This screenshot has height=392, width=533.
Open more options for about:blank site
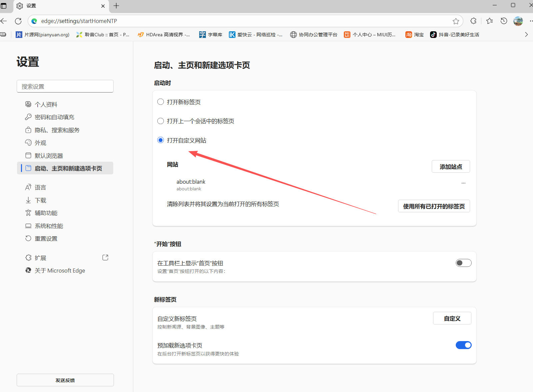pyautogui.click(x=463, y=183)
